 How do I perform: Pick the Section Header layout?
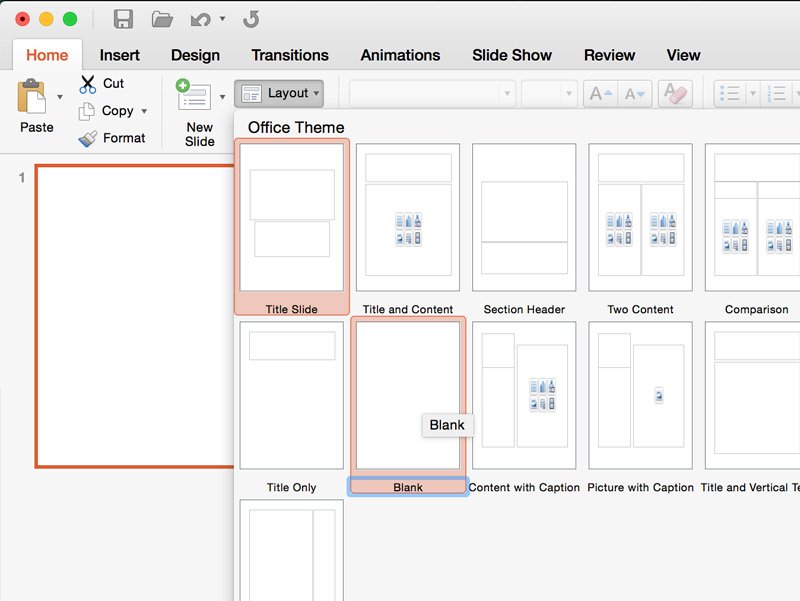click(524, 228)
